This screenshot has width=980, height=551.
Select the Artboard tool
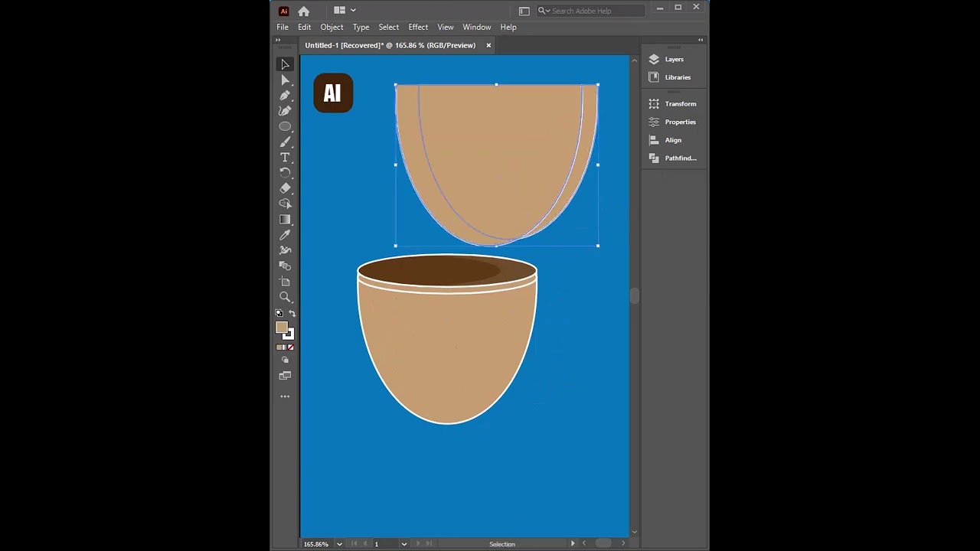285,282
